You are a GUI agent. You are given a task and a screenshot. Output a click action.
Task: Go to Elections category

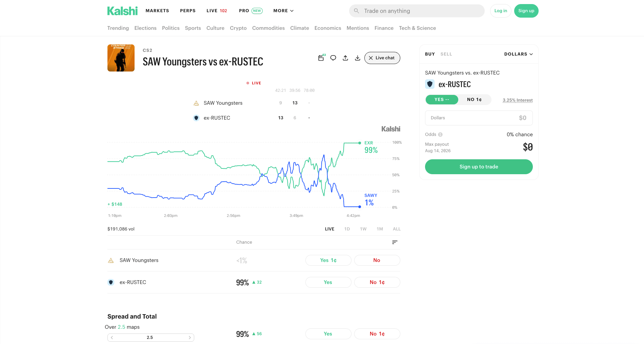[x=145, y=28]
